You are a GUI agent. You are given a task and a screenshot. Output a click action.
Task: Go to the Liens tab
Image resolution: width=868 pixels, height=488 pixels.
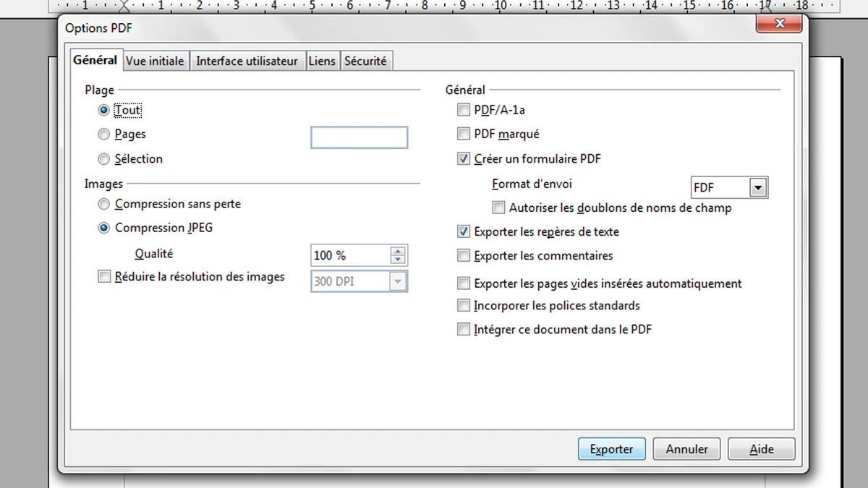(322, 61)
